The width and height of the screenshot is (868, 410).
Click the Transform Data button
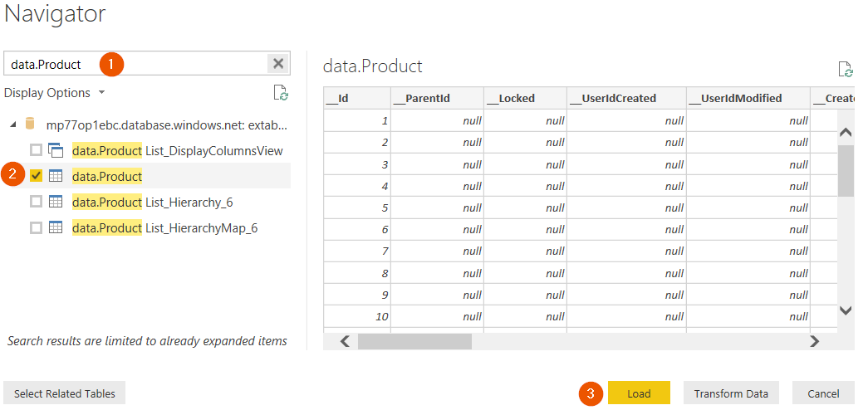click(x=731, y=393)
